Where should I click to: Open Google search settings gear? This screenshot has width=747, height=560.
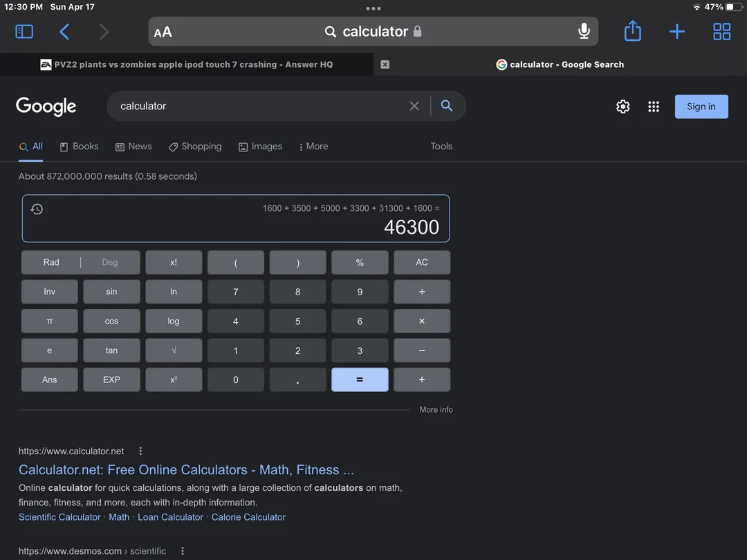[x=622, y=106]
